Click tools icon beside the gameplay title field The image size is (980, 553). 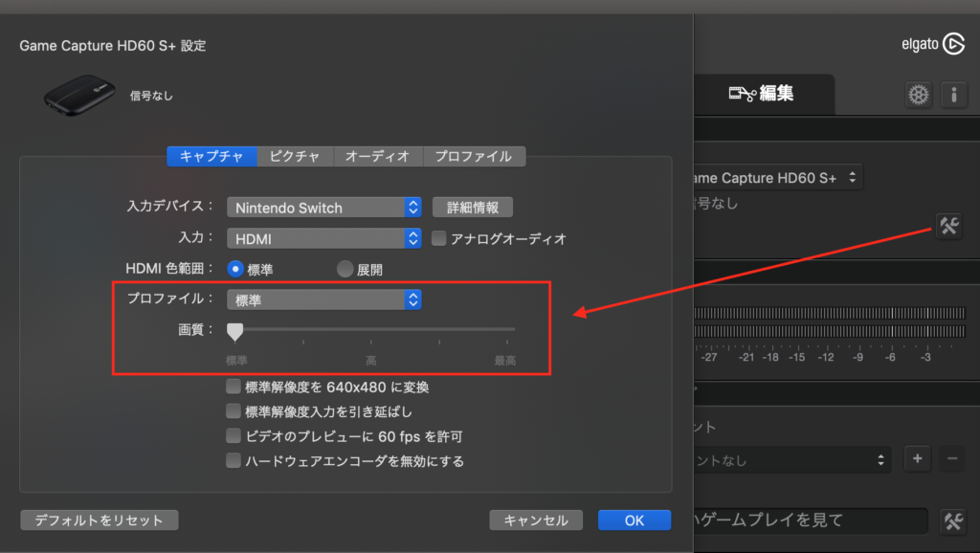click(952, 520)
